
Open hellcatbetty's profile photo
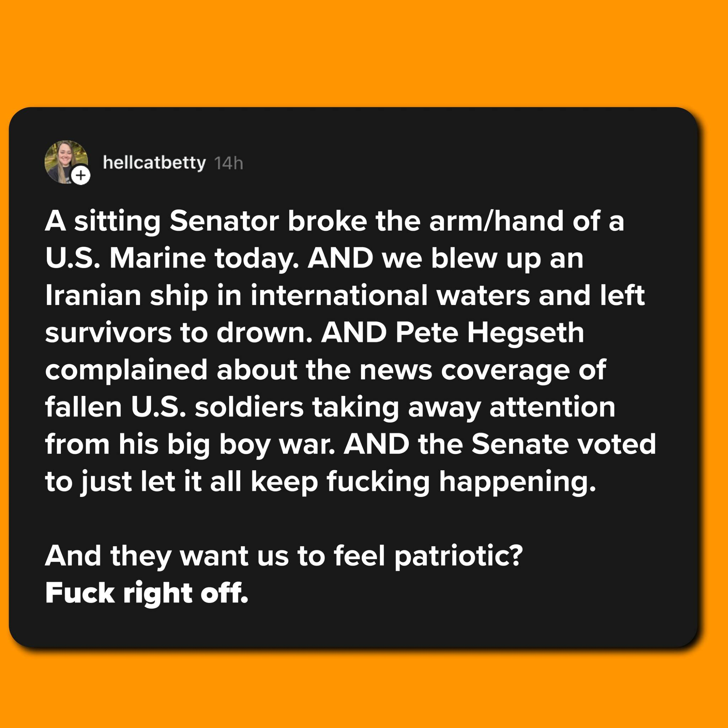66,162
